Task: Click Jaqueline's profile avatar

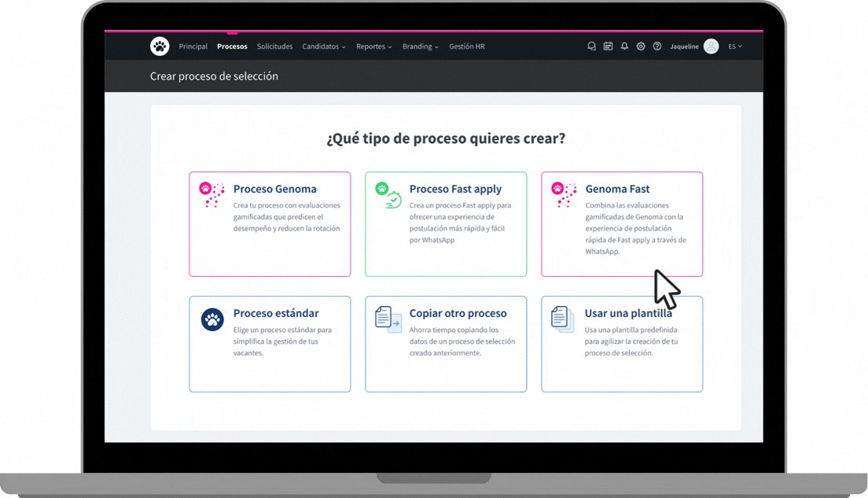Action: pyautogui.click(x=711, y=46)
